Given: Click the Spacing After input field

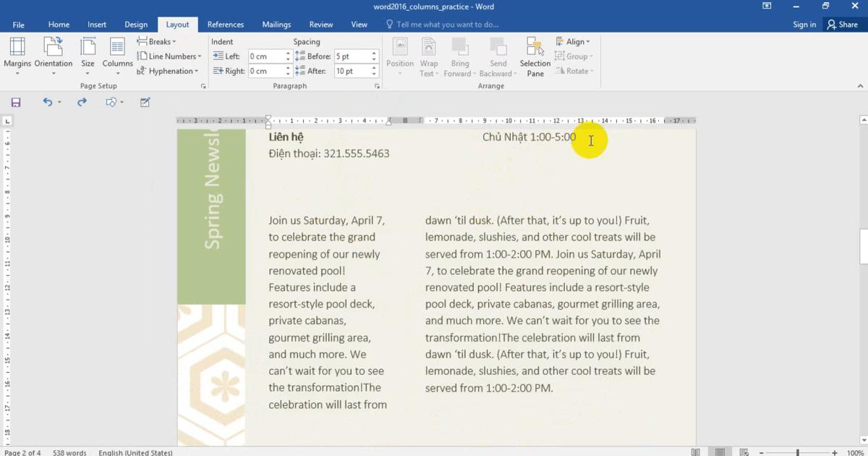Looking at the screenshot, I should (x=352, y=71).
